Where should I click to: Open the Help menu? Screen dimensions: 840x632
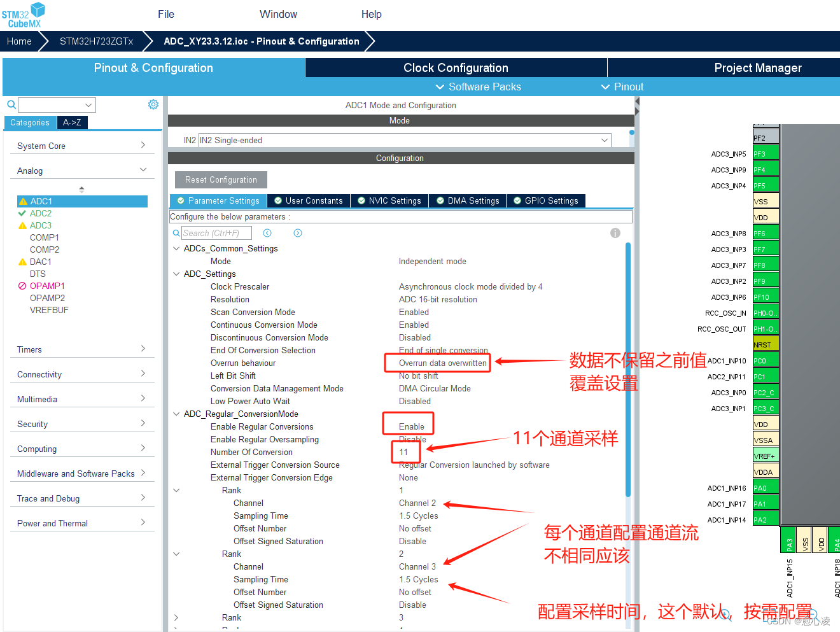372,14
